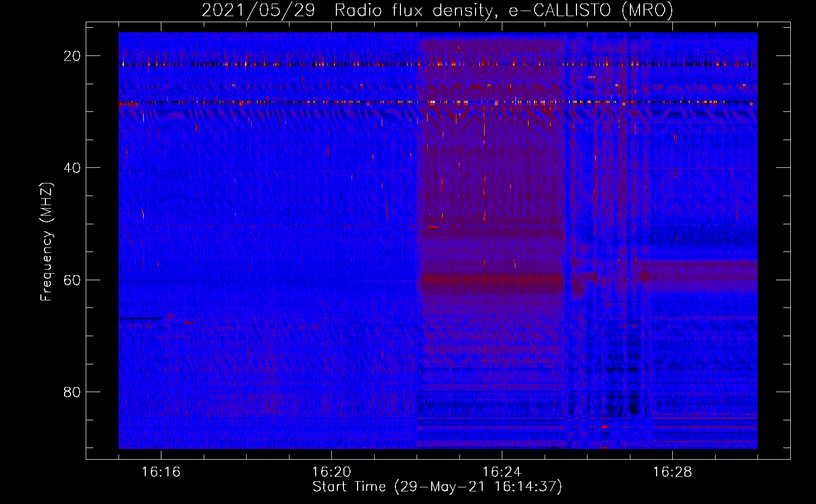Click the '16:28' time tick label

tap(672, 472)
